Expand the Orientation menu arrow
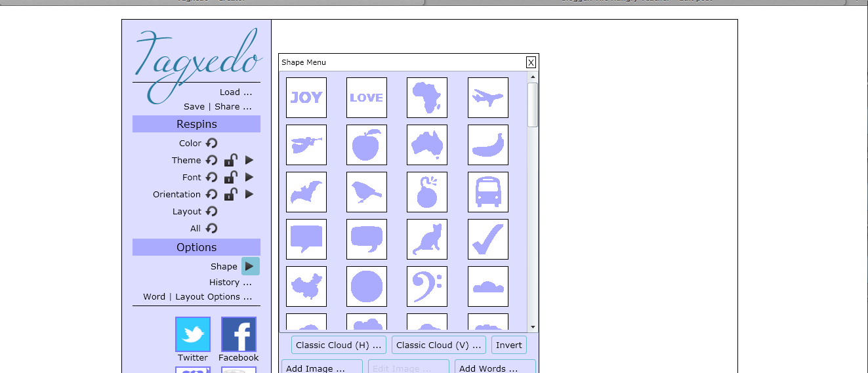This screenshot has width=868, height=373. 249,194
